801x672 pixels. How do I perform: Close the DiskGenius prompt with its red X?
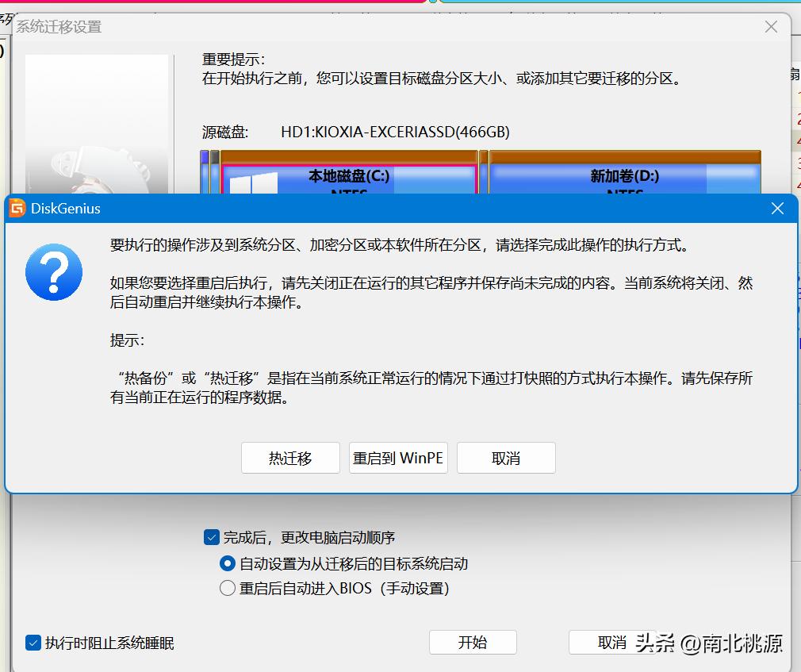coord(778,209)
